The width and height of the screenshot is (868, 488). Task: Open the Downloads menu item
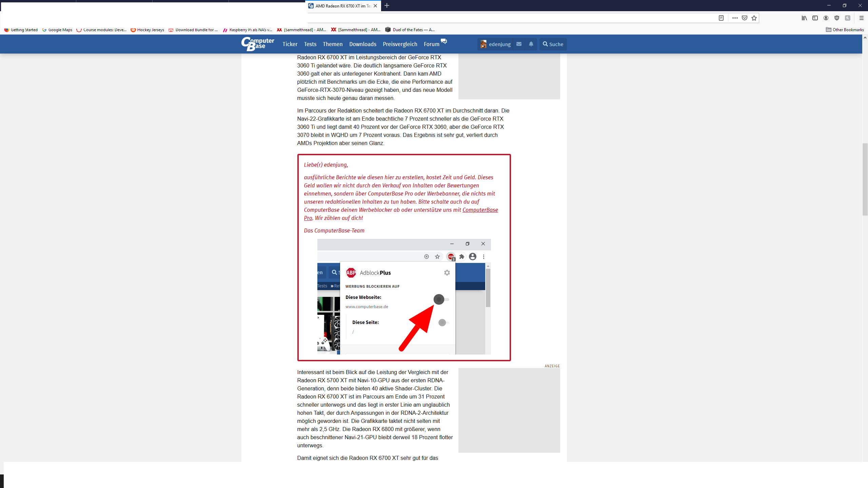coord(362,44)
